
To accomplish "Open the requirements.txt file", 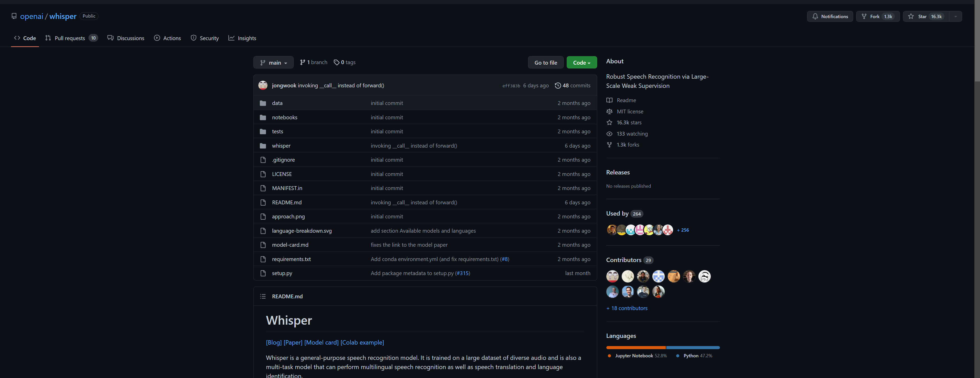I will pos(291,259).
